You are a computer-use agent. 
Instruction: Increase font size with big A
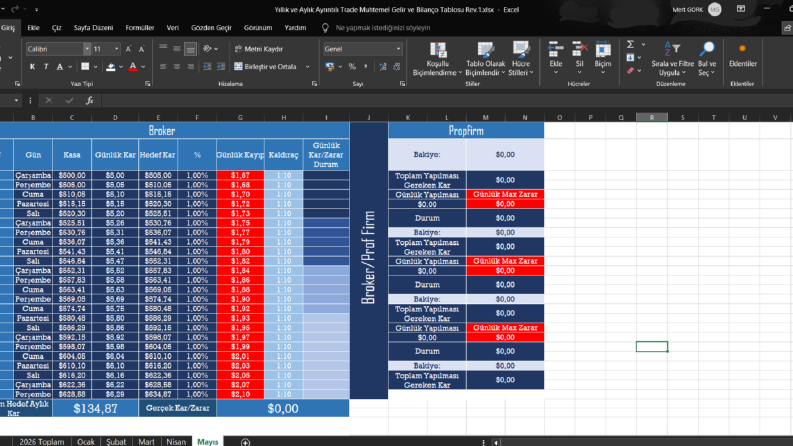point(128,49)
